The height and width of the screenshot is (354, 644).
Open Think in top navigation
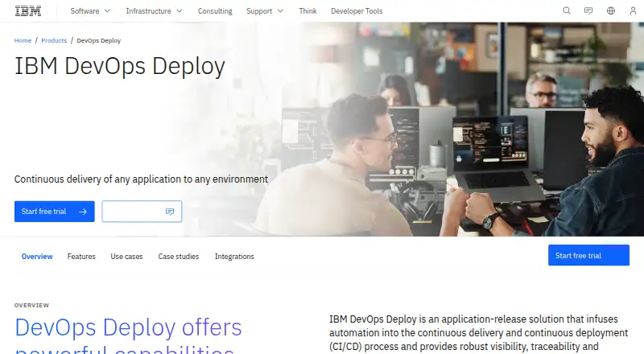pyautogui.click(x=308, y=11)
